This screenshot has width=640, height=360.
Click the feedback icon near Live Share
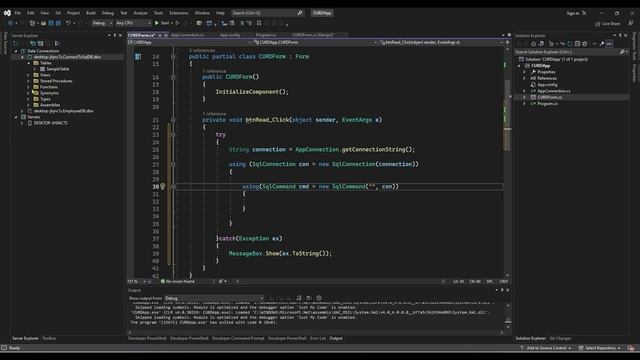[x=631, y=24]
